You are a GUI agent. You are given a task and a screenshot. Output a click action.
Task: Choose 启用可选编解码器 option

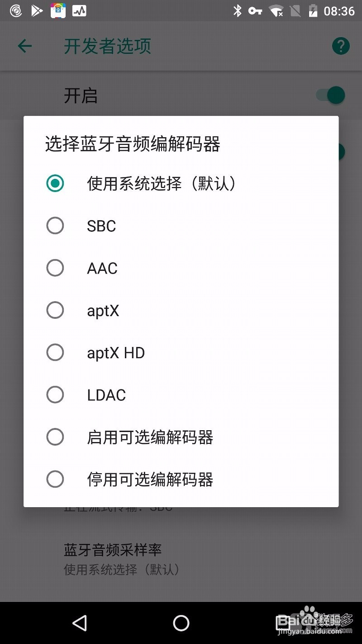tap(181, 437)
